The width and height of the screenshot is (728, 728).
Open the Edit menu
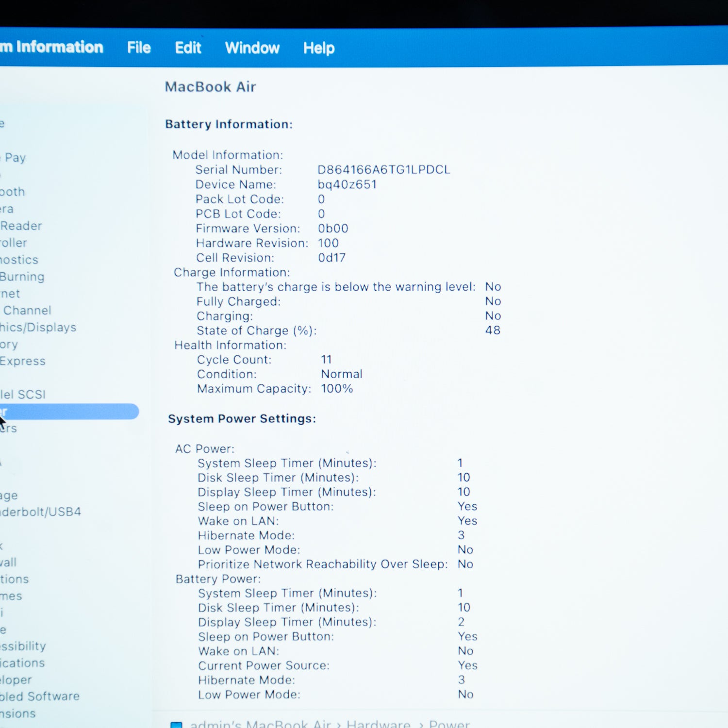188,48
